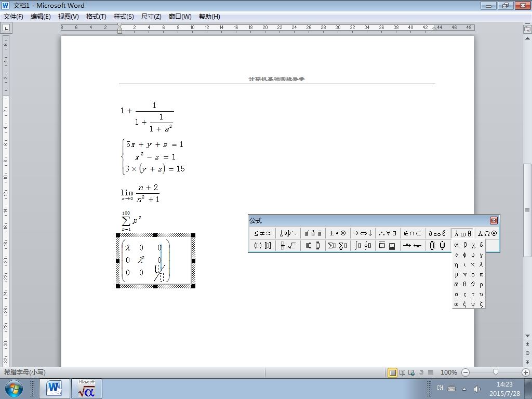The width and height of the screenshot is (532, 399).
Task: Open miscellaneous symbols palette (∂∞ℓ)
Action: pos(437,233)
